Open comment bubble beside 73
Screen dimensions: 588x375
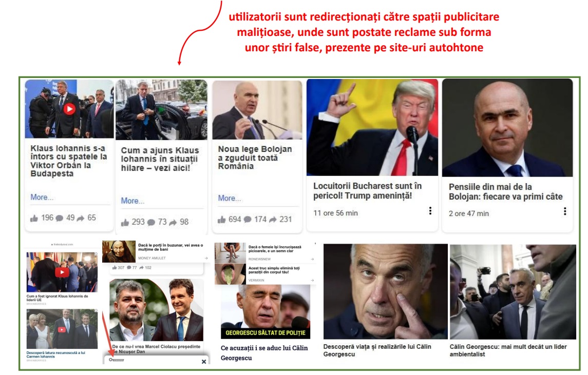click(x=151, y=223)
